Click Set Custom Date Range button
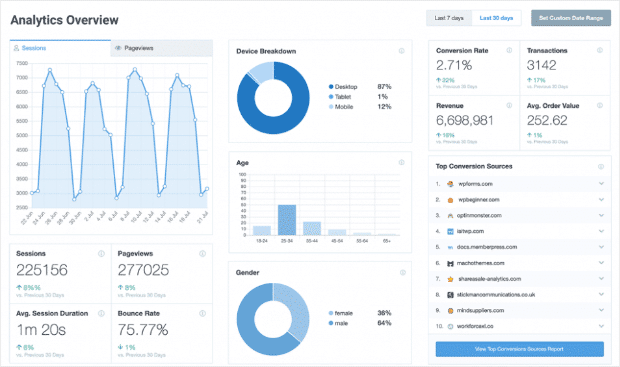 point(571,18)
